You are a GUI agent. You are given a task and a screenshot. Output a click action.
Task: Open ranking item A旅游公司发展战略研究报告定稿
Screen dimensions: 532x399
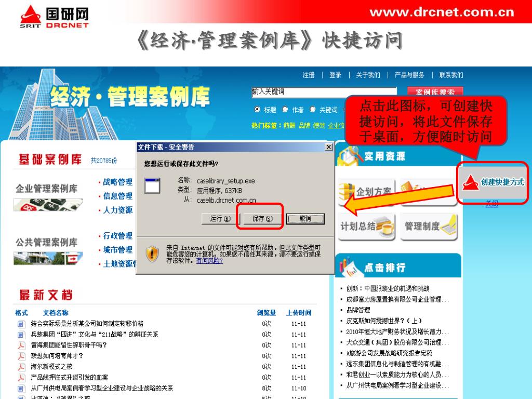click(389, 353)
